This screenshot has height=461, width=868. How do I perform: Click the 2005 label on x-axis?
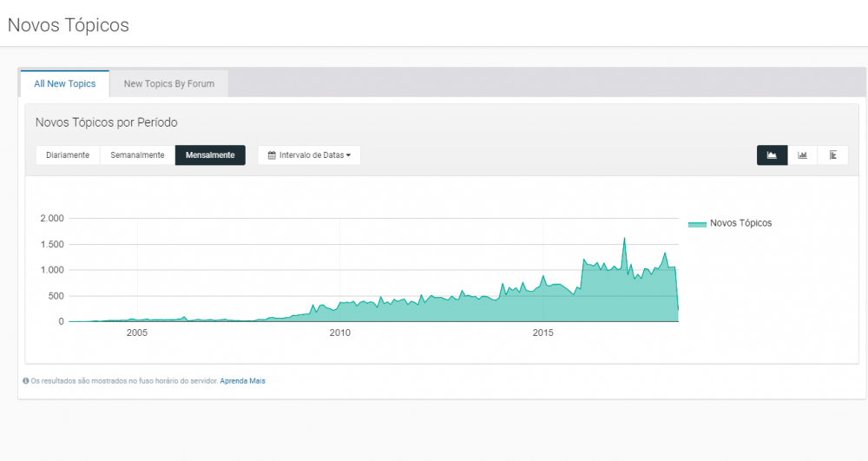(136, 333)
